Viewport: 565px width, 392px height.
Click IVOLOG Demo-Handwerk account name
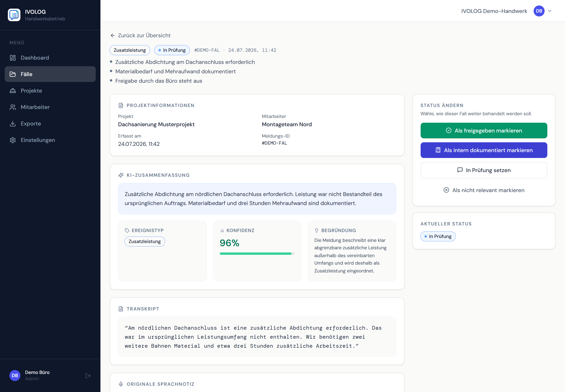click(x=494, y=11)
